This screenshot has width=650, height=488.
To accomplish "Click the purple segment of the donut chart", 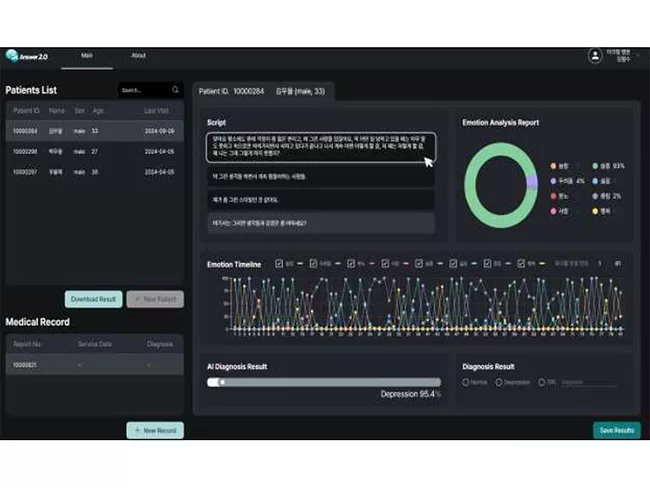I will click(533, 181).
